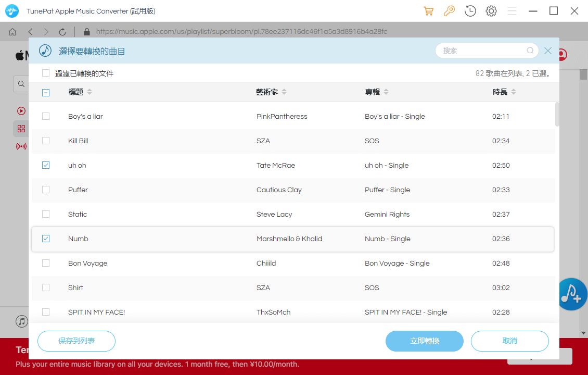
Task: Check the Boy's a liar checkbox
Action: pos(46,116)
